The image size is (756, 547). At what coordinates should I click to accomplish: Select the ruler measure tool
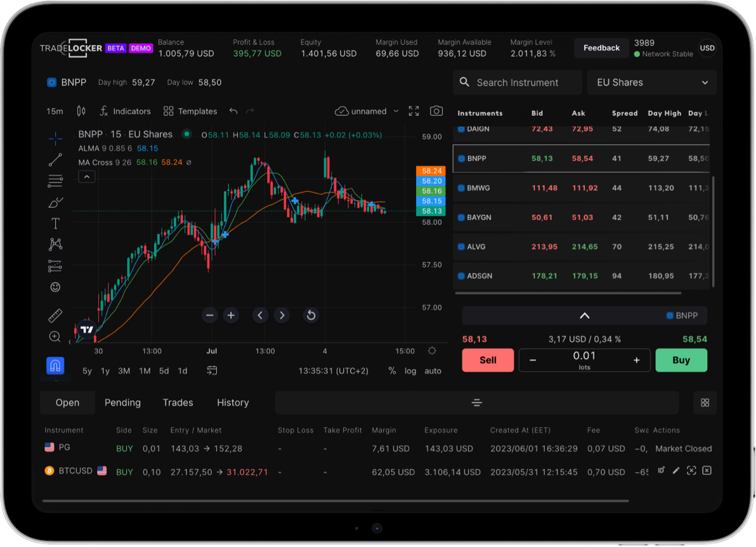click(55, 316)
